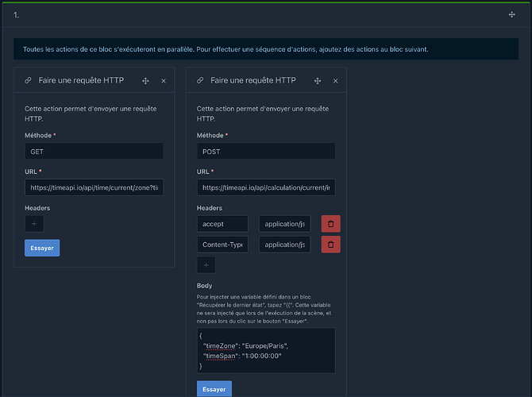Delete the accept header row
Screen dimensions: 532x397
[330, 224]
